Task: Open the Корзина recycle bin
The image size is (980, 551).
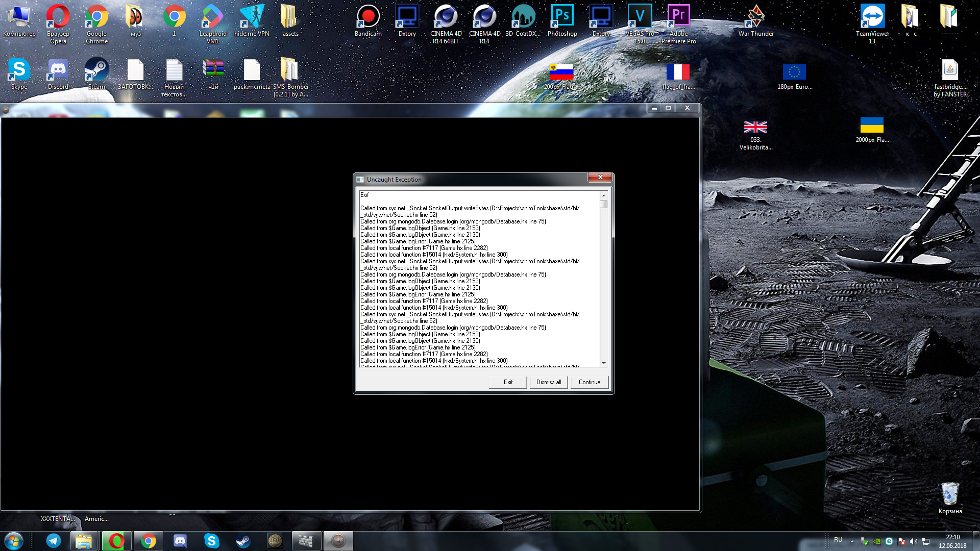Action: coord(950,498)
